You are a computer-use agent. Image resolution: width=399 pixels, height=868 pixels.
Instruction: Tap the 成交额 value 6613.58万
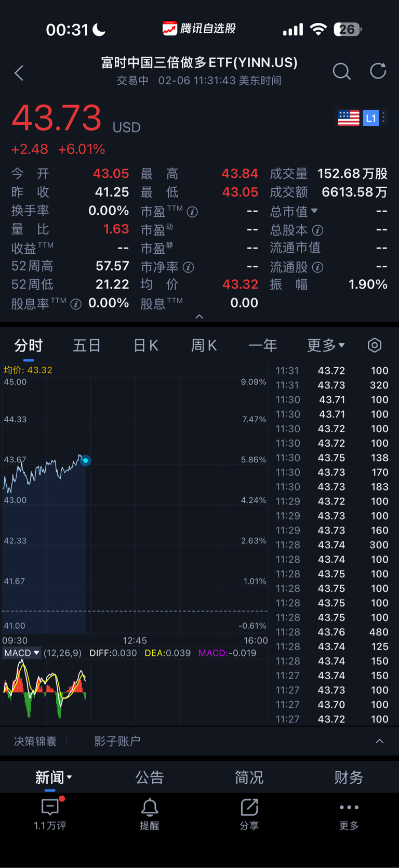point(355,192)
